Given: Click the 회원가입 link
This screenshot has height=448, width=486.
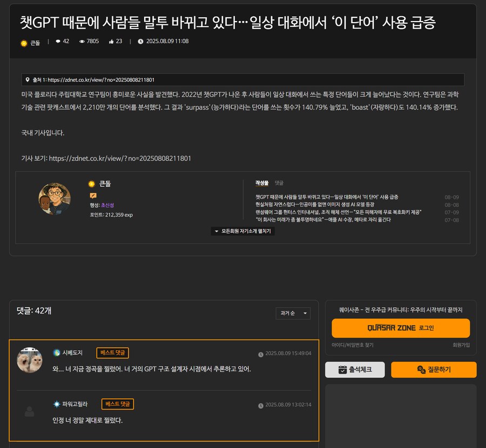Looking at the screenshot, I should [x=461, y=345].
